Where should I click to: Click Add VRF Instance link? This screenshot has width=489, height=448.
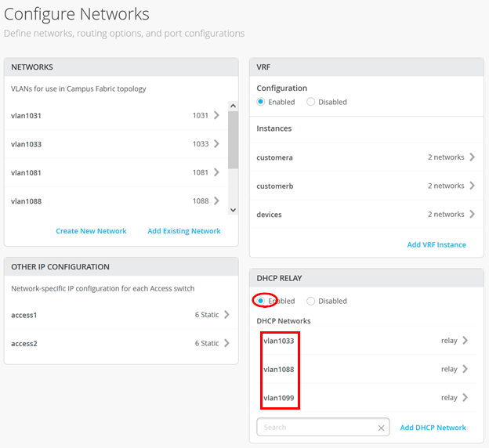[x=436, y=244]
